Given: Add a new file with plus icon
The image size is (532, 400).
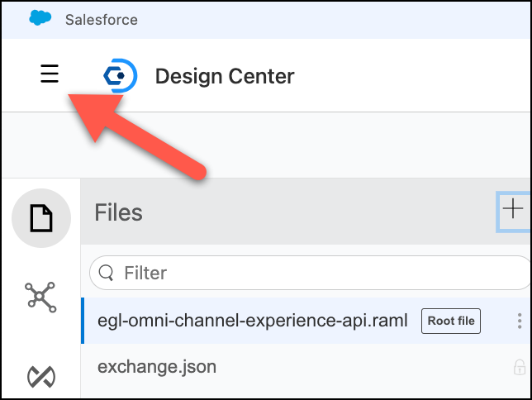Looking at the screenshot, I should pos(513,210).
